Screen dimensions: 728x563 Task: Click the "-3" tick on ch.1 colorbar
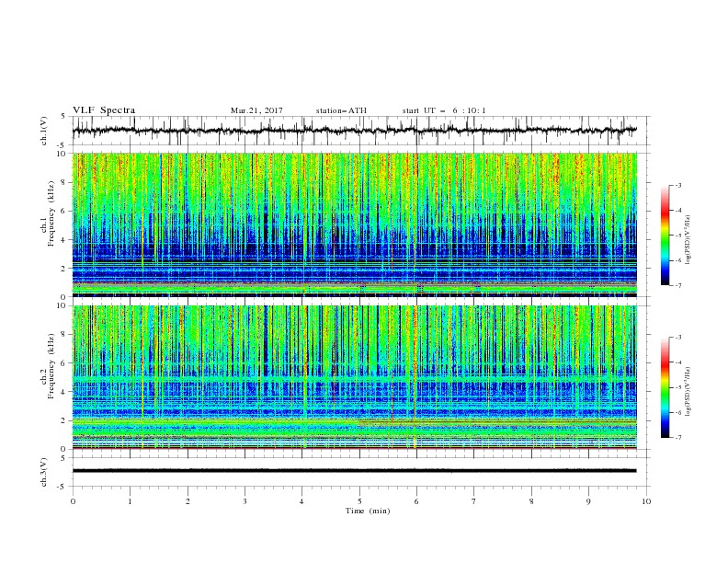677,185
